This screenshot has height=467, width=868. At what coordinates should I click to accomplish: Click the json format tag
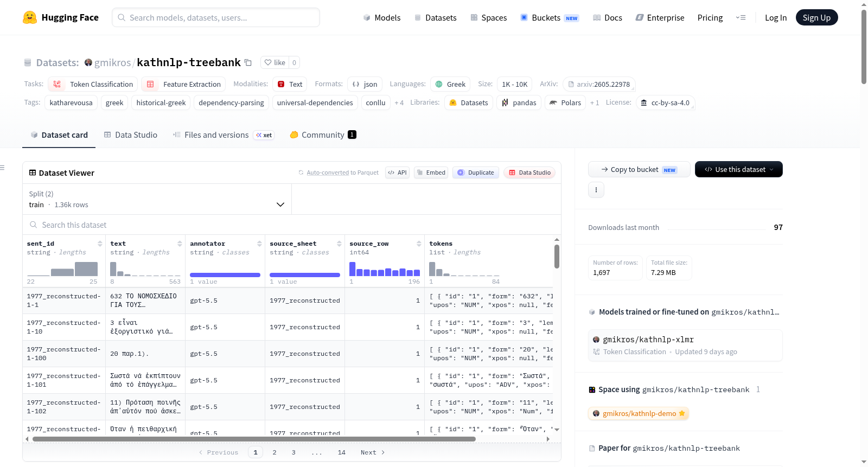coord(365,84)
